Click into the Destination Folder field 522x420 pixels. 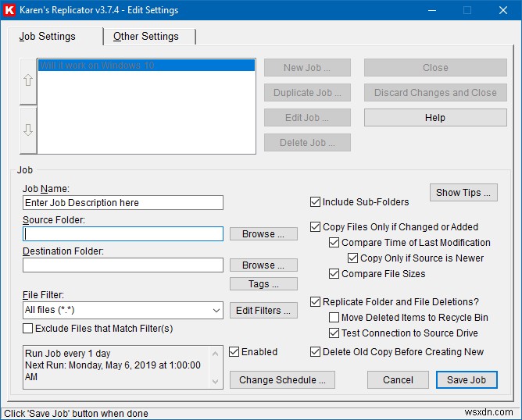tap(123, 265)
